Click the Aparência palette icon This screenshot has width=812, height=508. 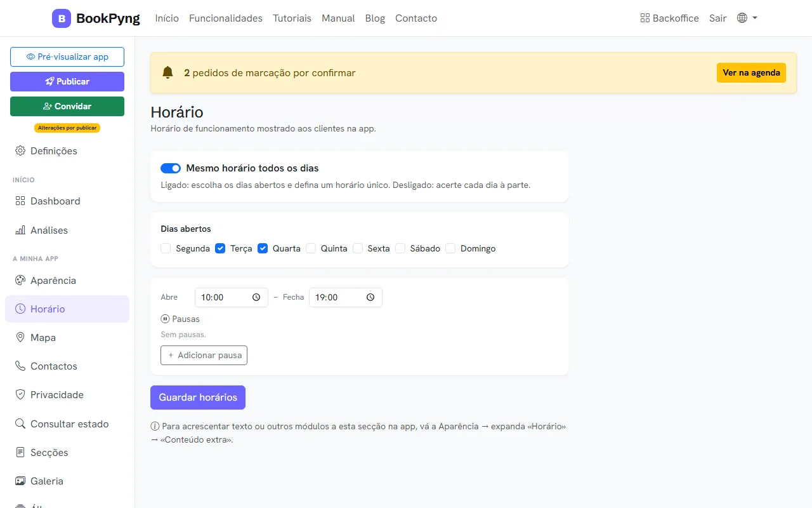(x=20, y=280)
